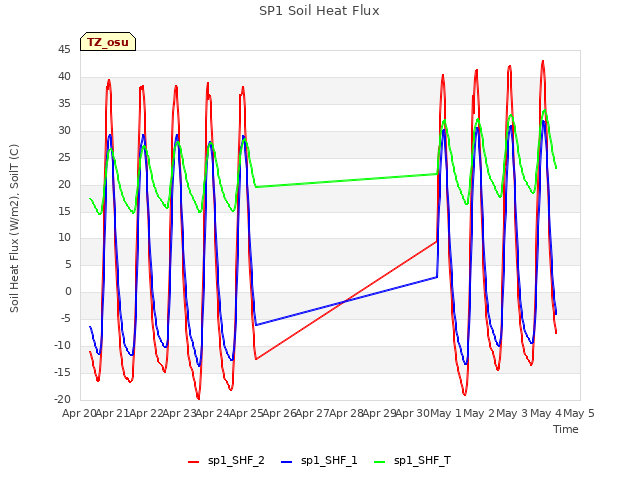This screenshot has height=480, width=640.
Task: Click the -10 y-axis tick label
Action: click(62, 346)
